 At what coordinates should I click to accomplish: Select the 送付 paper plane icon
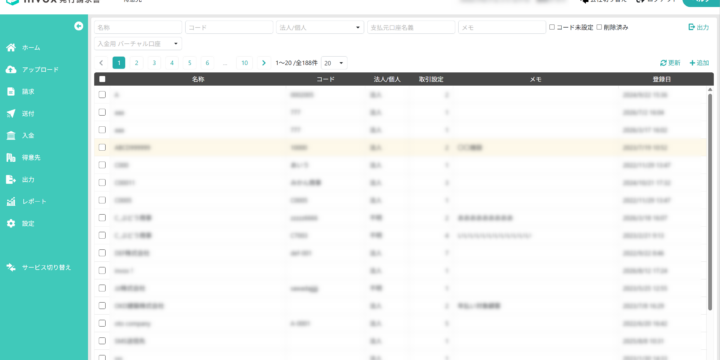point(11,114)
